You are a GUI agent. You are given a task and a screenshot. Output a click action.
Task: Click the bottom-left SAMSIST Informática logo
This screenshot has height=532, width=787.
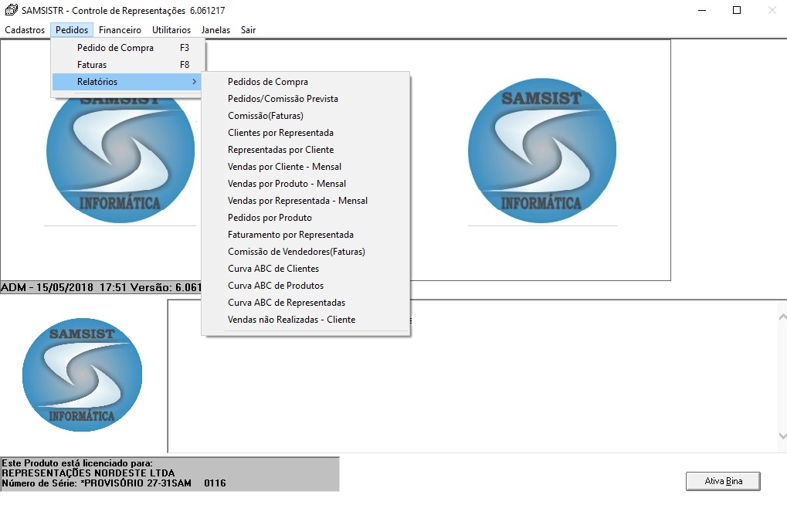click(83, 375)
